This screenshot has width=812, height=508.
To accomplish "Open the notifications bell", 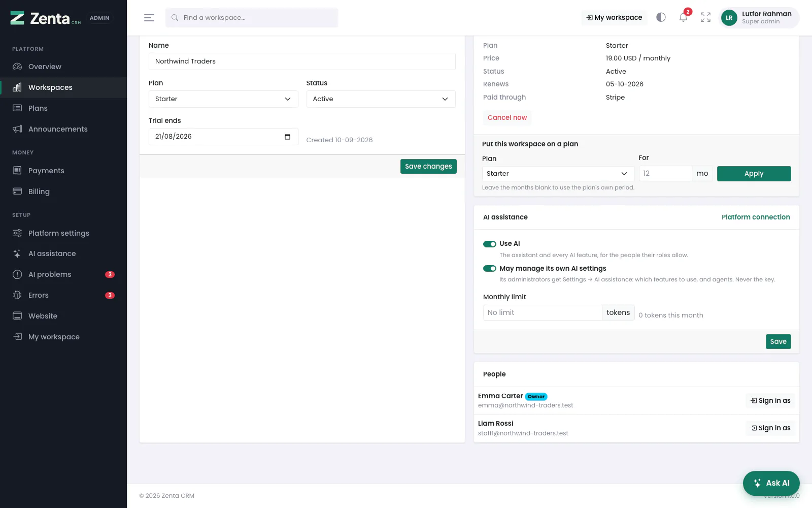I will 683,18.
